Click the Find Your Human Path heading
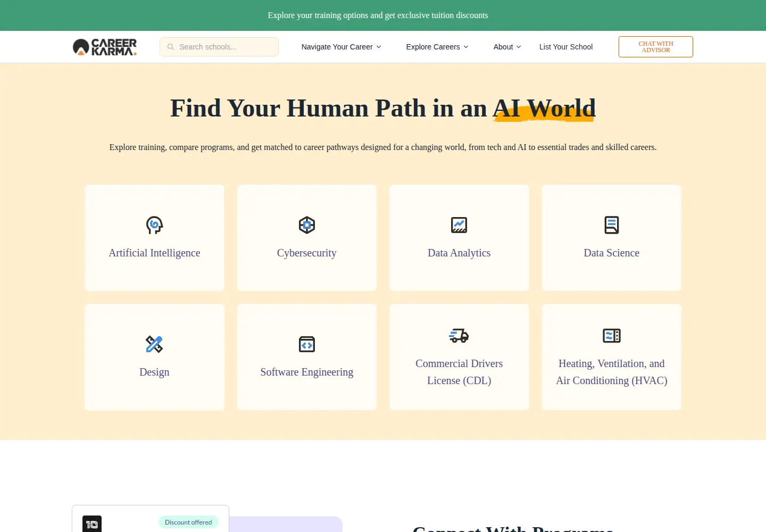 (383, 109)
